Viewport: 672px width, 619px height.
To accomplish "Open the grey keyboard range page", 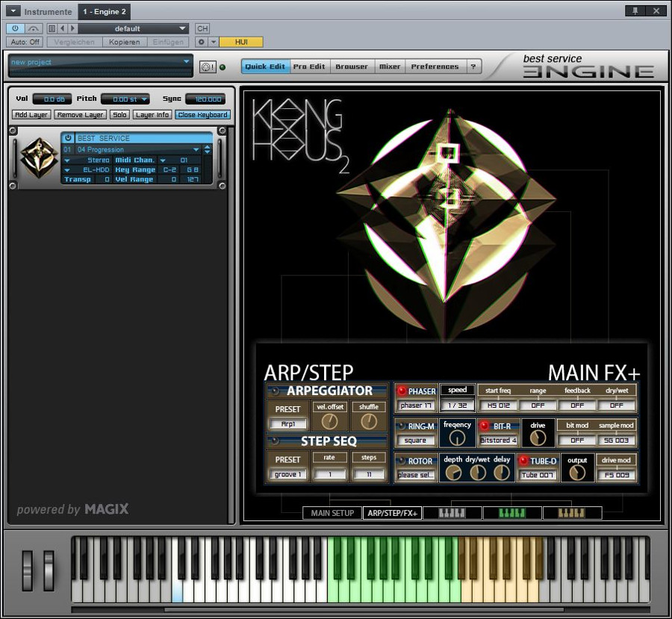I will pyautogui.click(x=452, y=513).
